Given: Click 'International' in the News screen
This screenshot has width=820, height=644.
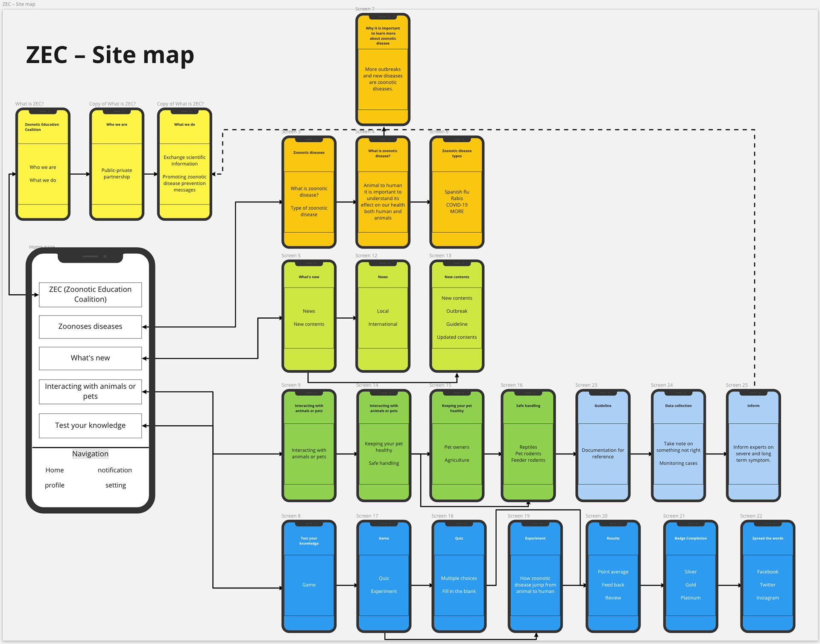Looking at the screenshot, I should click(383, 324).
